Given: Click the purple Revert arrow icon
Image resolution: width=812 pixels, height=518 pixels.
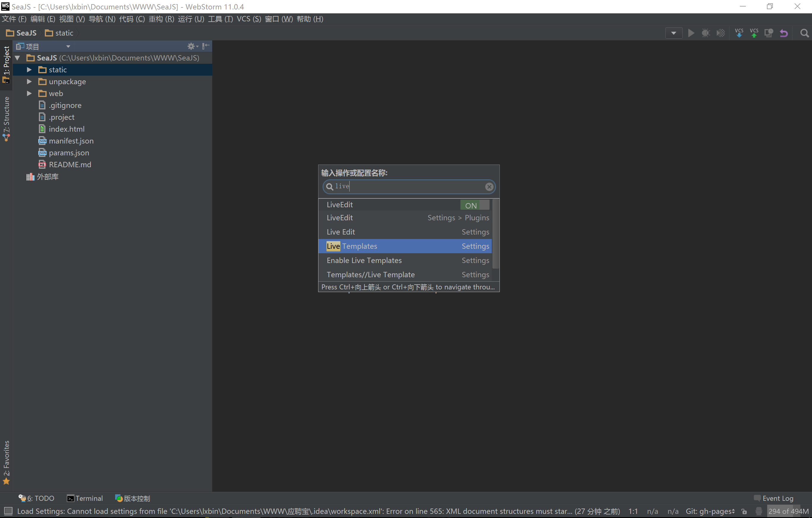Looking at the screenshot, I should tap(784, 33).
